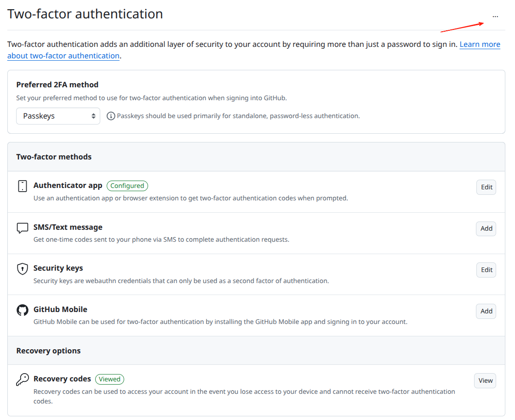The width and height of the screenshot is (515, 420).
Task: Click the GitHub Mobile logo icon
Action: (23, 310)
